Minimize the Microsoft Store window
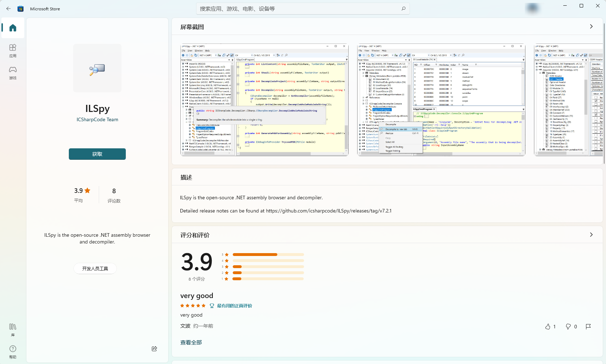This screenshot has height=364, width=606. click(x=565, y=6)
